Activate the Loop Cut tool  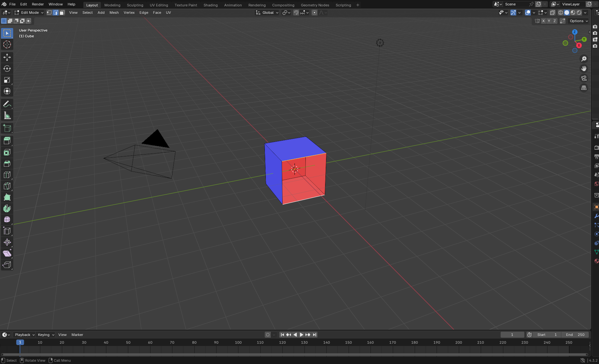(7, 175)
